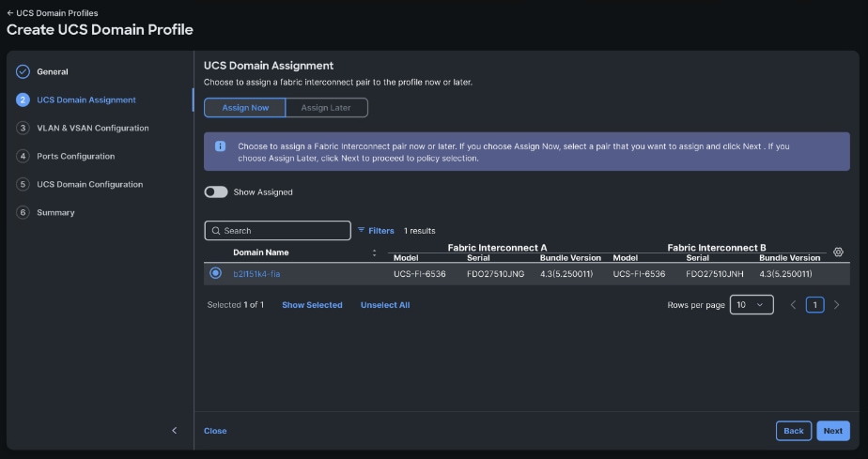The width and height of the screenshot is (868, 459).
Task: Click serial FDO27510JNG cell
Action: 495,274
